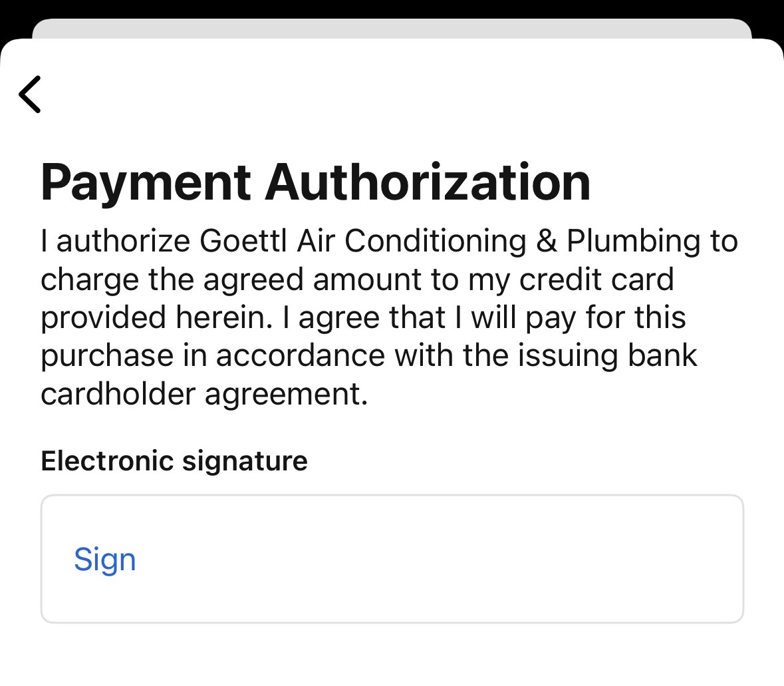Screen dimensions: 784x686
Task: Click the word accordance in the paragraph
Action: (300, 355)
